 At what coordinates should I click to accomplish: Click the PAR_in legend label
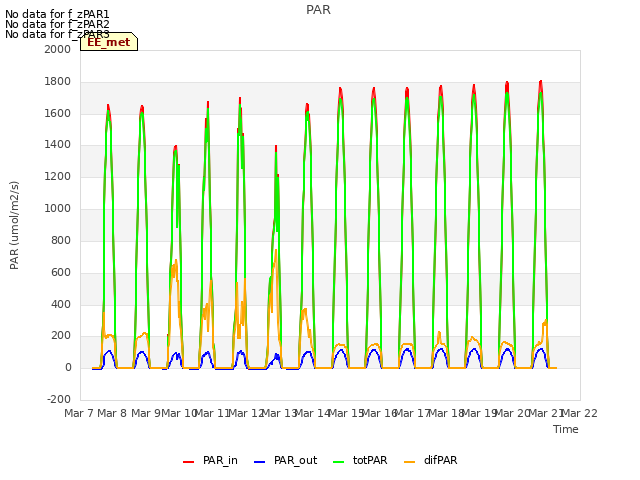tap(220, 460)
